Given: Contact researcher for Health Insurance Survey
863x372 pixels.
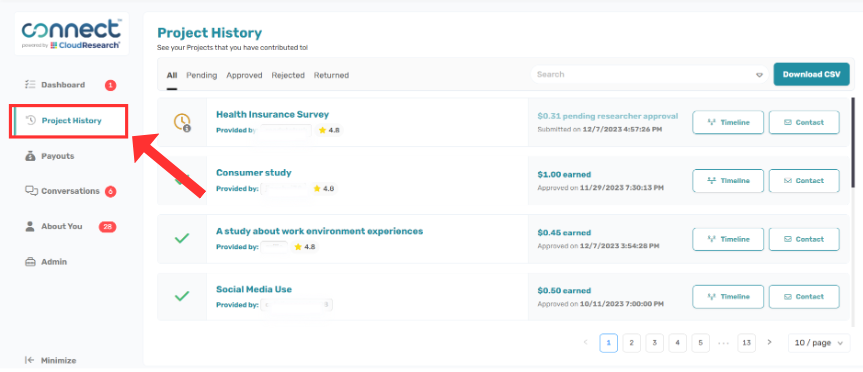Looking at the screenshot, I should [804, 122].
